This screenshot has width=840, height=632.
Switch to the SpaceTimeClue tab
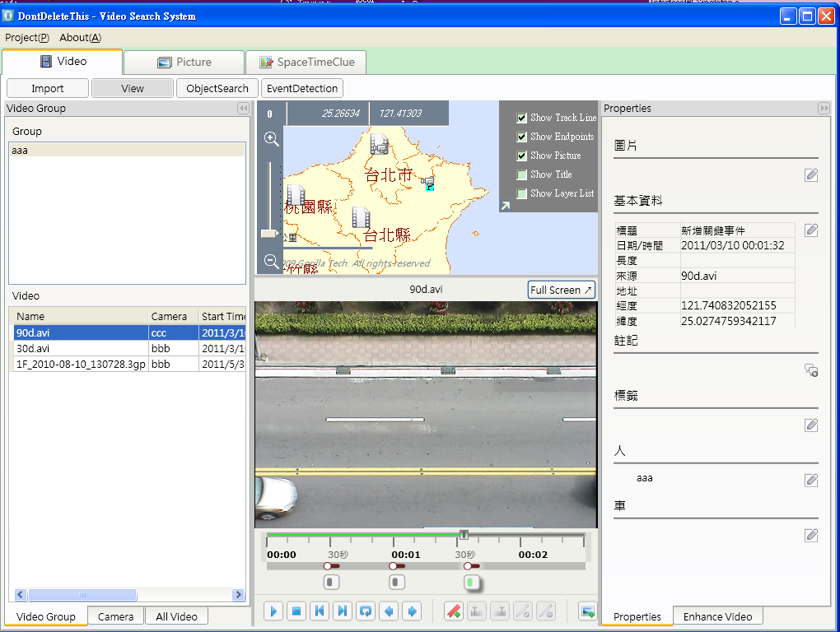[306, 63]
